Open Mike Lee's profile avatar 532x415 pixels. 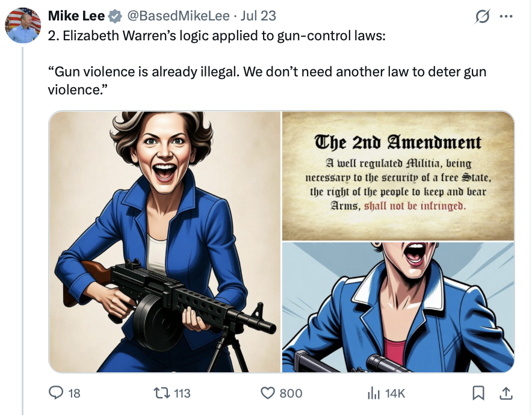click(23, 25)
